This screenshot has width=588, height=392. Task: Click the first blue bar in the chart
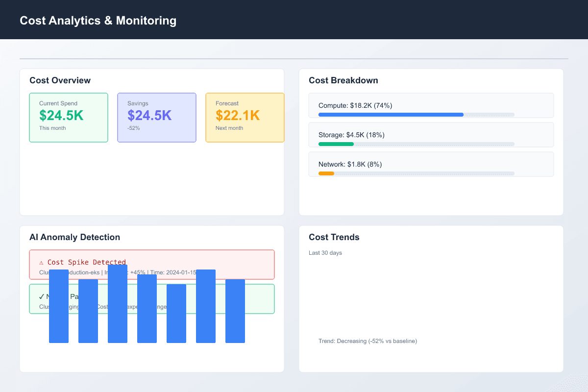[59, 306]
